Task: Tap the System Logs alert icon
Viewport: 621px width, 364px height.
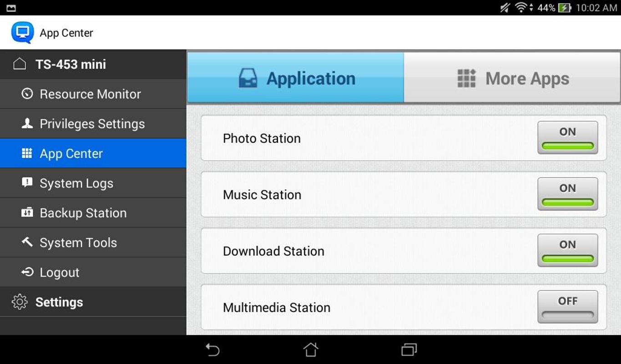Action: pos(27,183)
